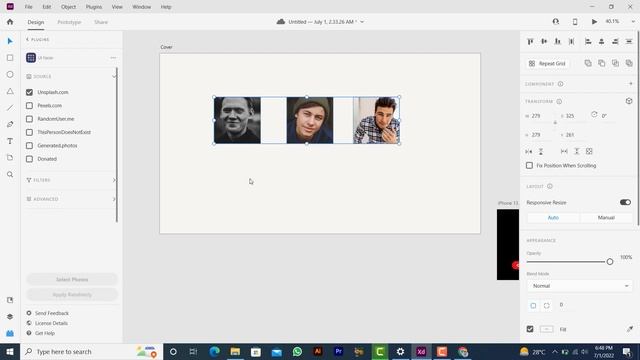Click the Distribute Horizontally icon
Image resolution: width=640 pixels, height=360 pixels.
click(571, 41)
